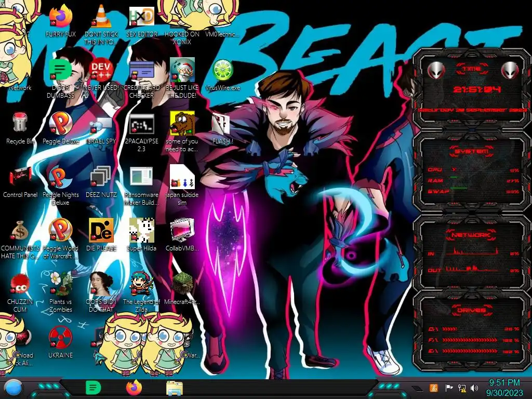Click the volume speaker tray icon

tap(474, 388)
